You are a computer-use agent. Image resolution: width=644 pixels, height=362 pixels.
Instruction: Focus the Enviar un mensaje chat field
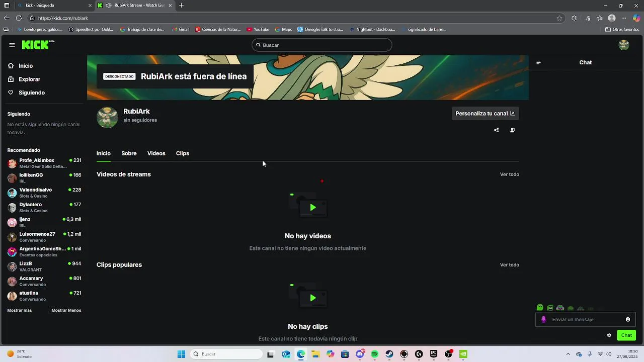click(586, 319)
